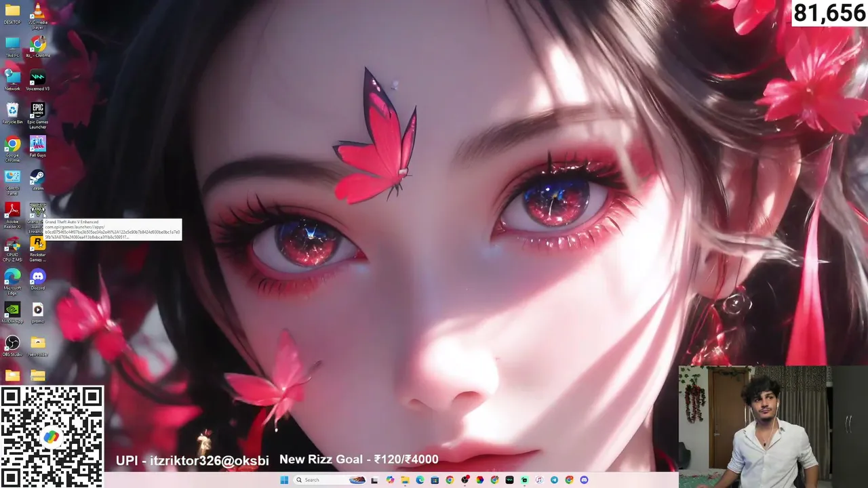Select the Microsoft Edge desktop shortcut
The width and height of the screenshot is (868, 488).
pyautogui.click(x=12, y=281)
